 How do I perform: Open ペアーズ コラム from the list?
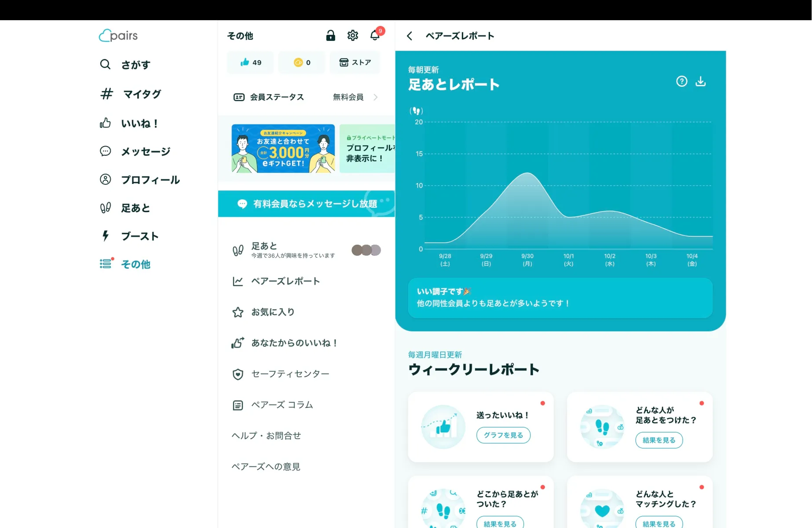(x=281, y=405)
